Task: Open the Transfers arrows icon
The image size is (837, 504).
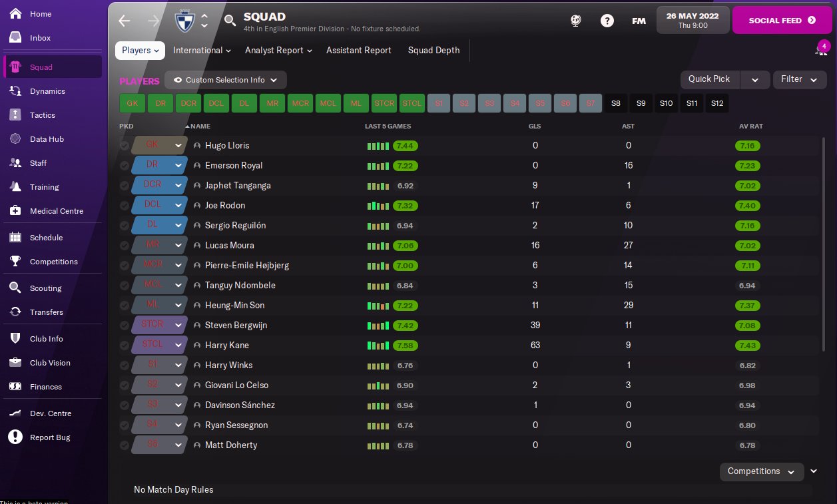Action: pyautogui.click(x=15, y=312)
